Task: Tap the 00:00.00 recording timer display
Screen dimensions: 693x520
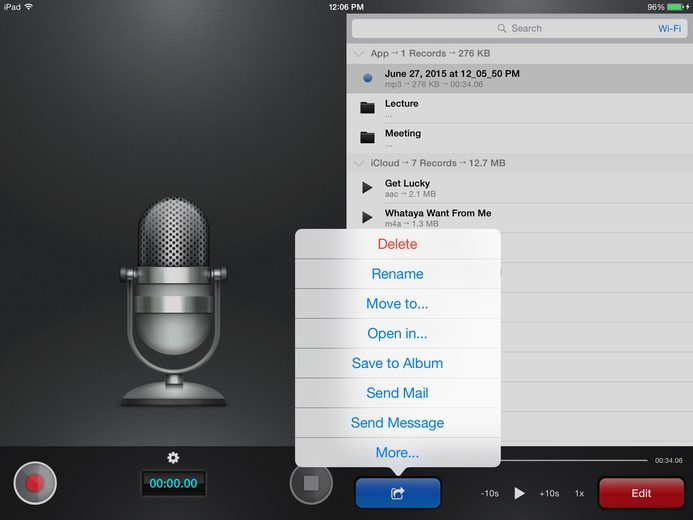Action: click(x=173, y=483)
